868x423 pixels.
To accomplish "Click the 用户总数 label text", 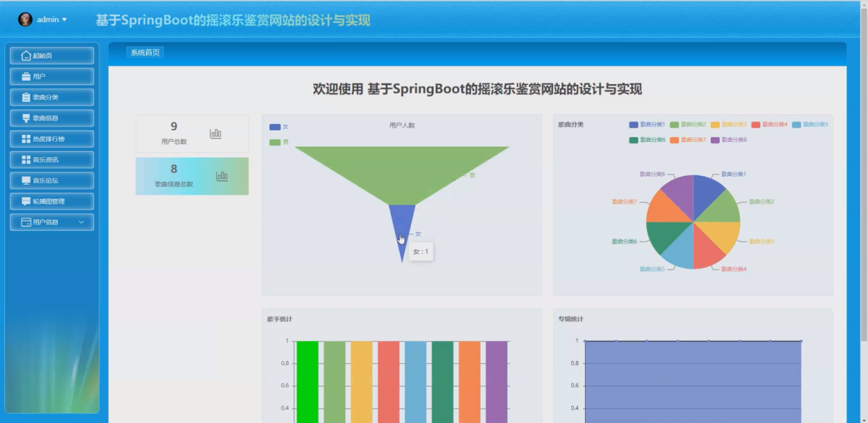I will [x=173, y=142].
